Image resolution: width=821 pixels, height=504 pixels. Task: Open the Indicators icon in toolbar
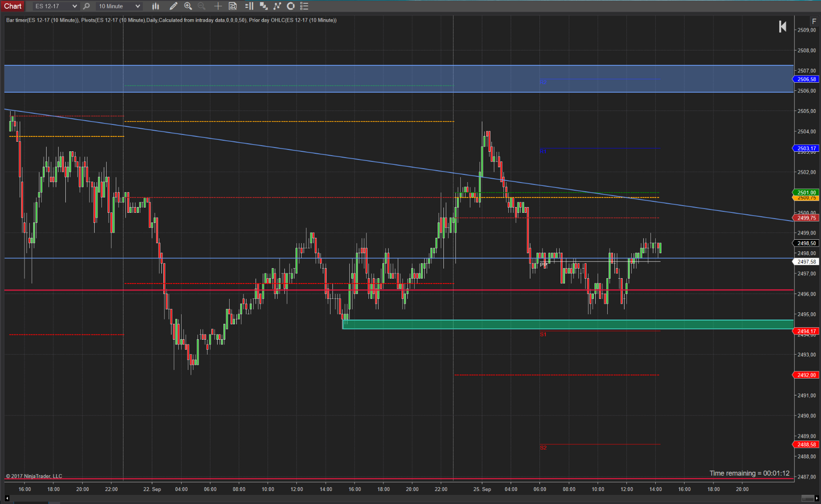coord(264,6)
